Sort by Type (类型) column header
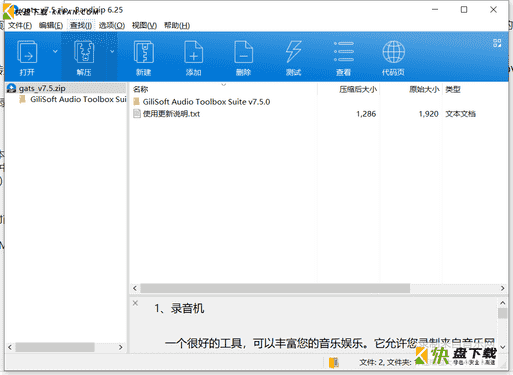 coord(453,89)
